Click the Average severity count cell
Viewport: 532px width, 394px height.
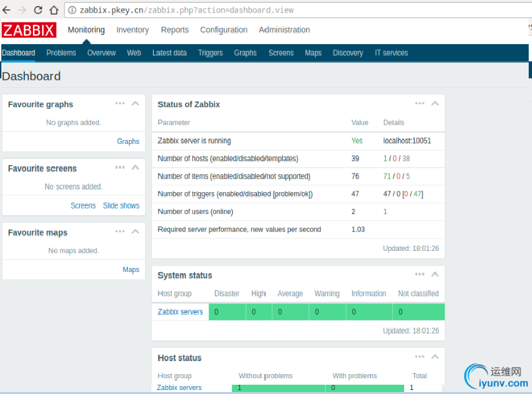[x=291, y=312]
